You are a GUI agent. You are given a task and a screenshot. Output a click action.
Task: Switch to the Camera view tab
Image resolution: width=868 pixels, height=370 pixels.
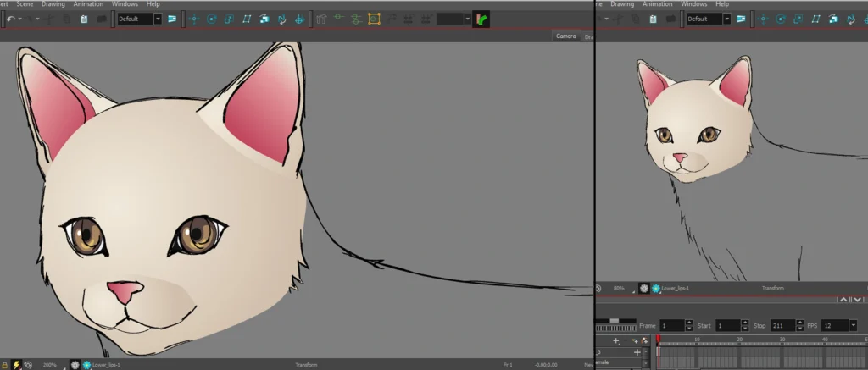tap(565, 36)
